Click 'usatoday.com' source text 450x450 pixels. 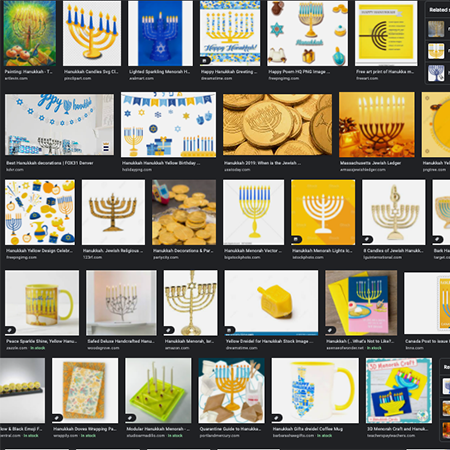pos(237,170)
